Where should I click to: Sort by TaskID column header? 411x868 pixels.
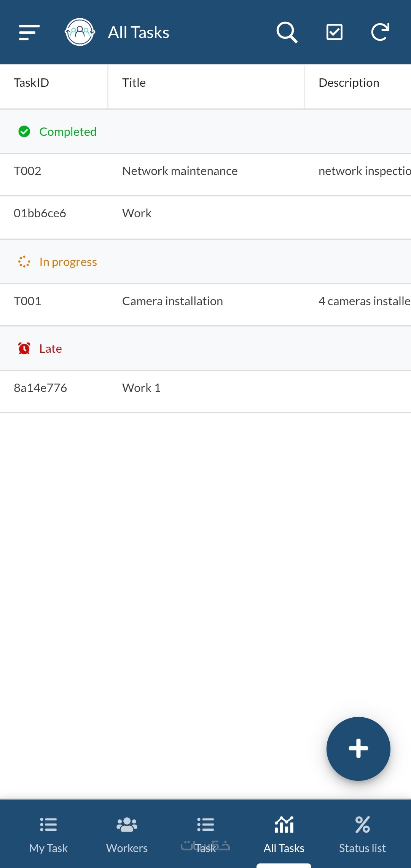(32, 83)
